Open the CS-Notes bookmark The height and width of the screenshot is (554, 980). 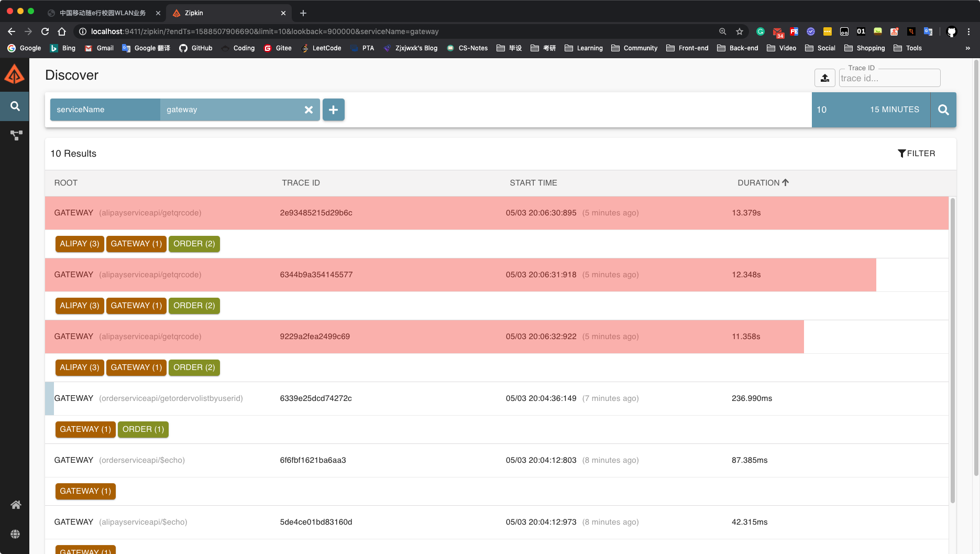(467, 48)
